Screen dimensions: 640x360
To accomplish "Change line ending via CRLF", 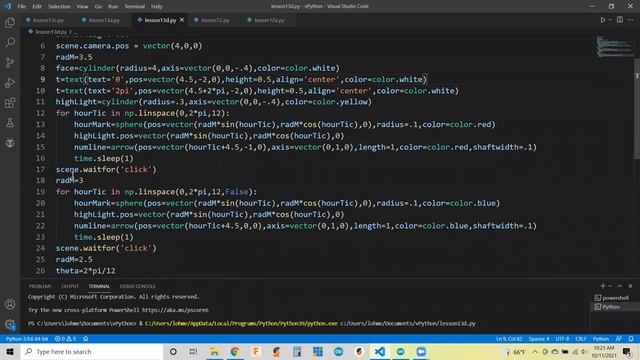I will click(580, 339).
